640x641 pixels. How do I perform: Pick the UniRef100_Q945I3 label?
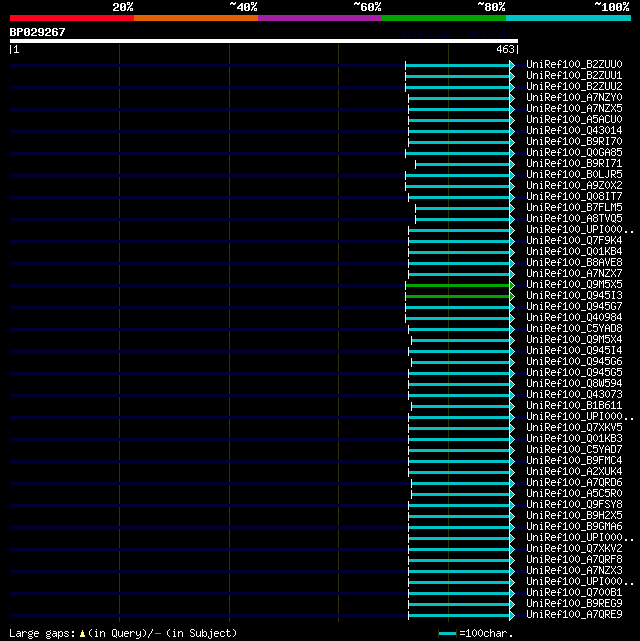click(574, 296)
